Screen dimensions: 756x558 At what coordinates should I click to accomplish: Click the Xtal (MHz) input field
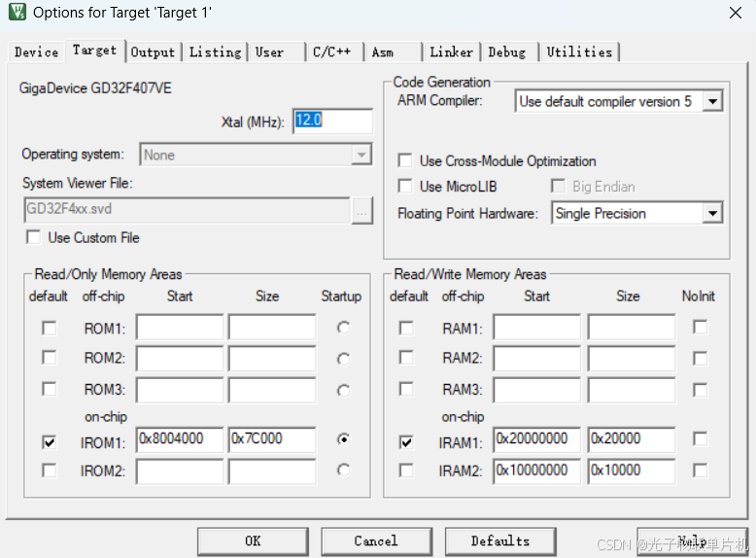(332, 122)
